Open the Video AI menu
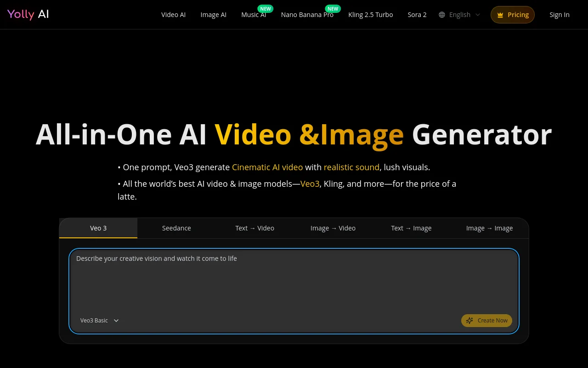The image size is (588, 368). 173,15
